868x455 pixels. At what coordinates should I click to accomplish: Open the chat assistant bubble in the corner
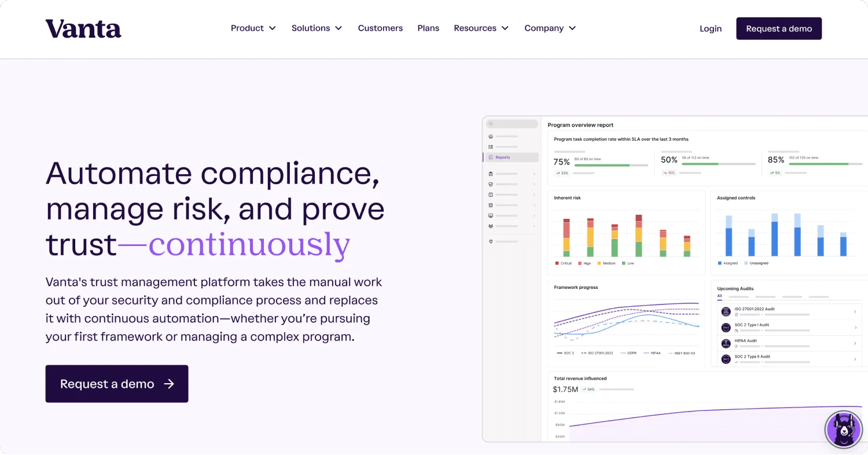point(843,429)
